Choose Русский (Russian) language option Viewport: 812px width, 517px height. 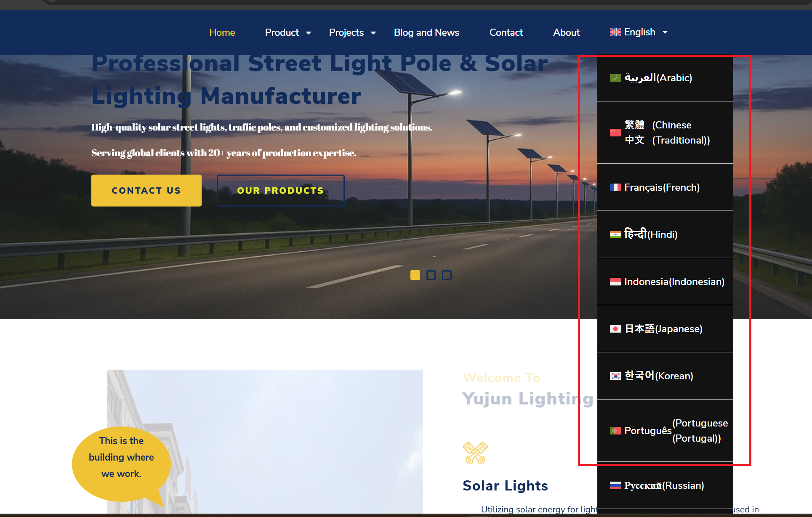click(664, 485)
